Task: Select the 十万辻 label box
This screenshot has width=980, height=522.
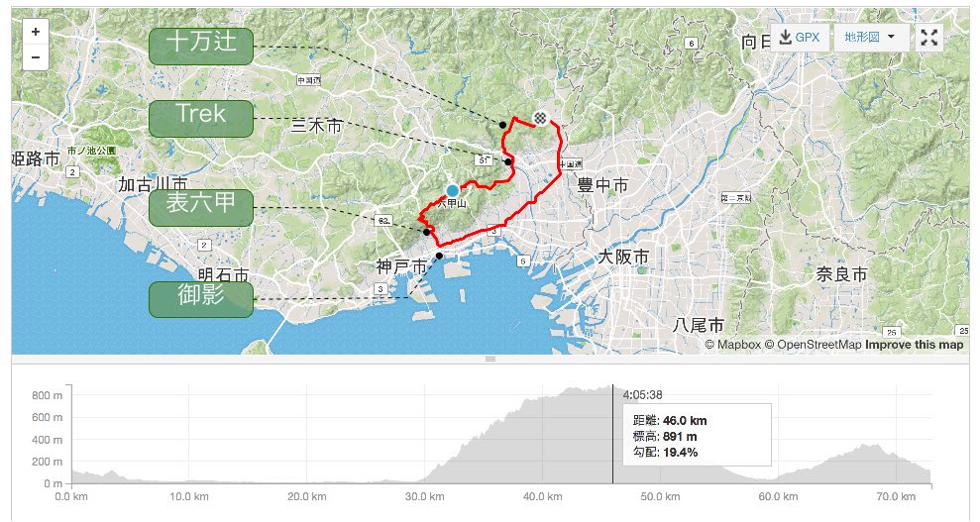Action: pos(201,47)
